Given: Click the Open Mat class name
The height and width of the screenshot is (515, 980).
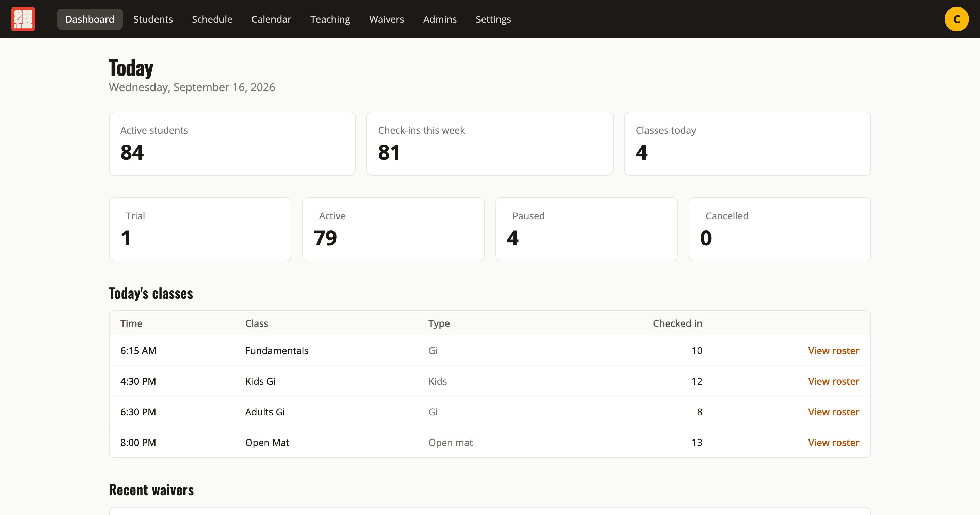Looking at the screenshot, I should [x=267, y=442].
